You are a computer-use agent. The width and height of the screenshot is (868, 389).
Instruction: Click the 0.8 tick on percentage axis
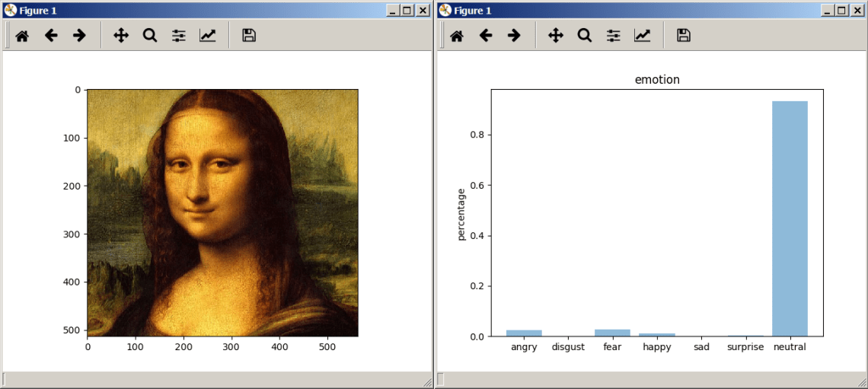tap(477, 135)
